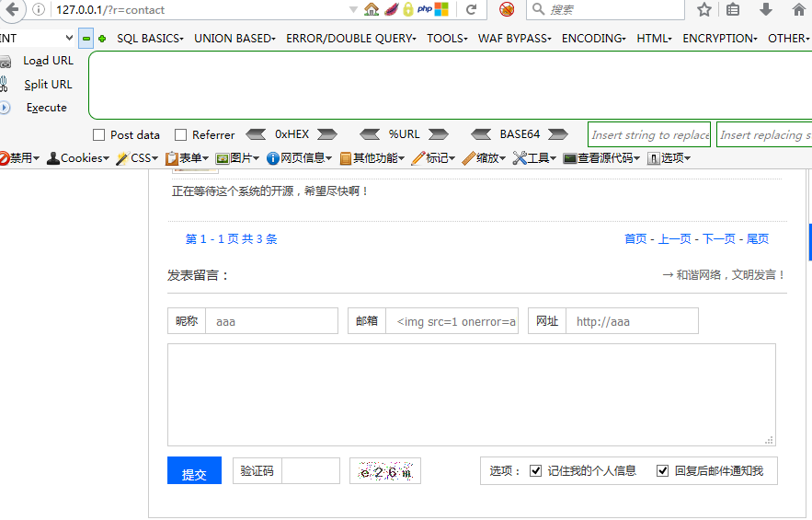812x520 pixels.
Task: Open downloads arrow icon
Action: click(766, 9)
